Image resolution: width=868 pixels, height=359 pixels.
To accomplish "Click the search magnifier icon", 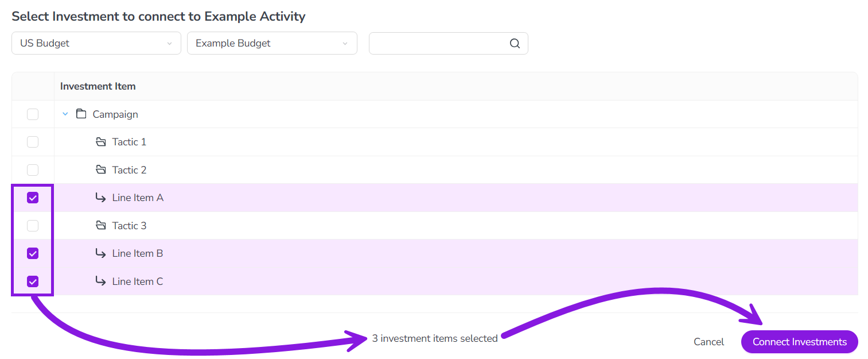I will (515, 44).
